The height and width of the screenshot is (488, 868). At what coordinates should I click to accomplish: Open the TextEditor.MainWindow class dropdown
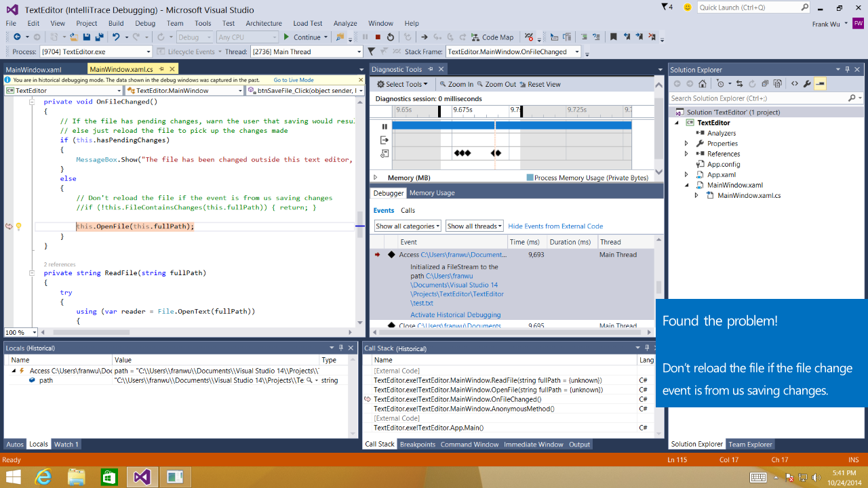pos(185,90)
